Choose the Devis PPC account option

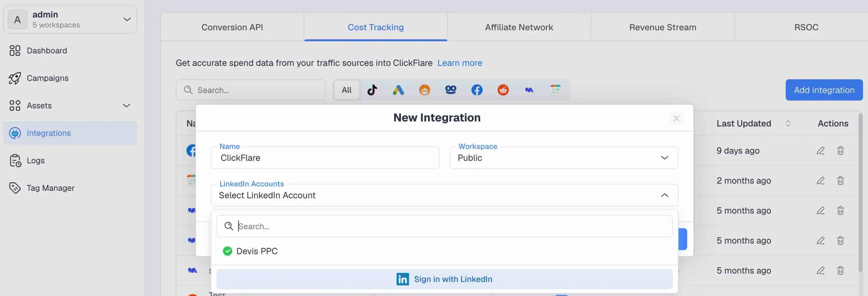pos(444,251)
